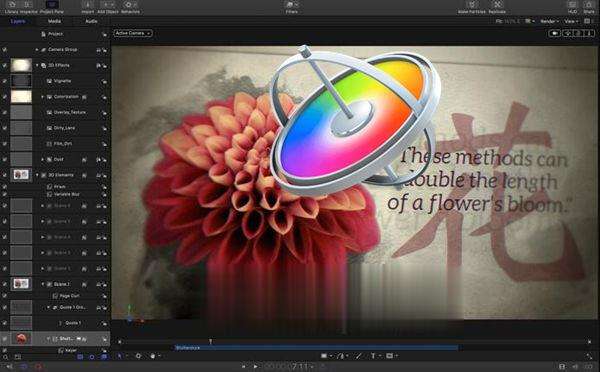Expand the Camera Group disclosure triangle
The width and height of the screenshot is (600, 372).
tap(37, 50)
